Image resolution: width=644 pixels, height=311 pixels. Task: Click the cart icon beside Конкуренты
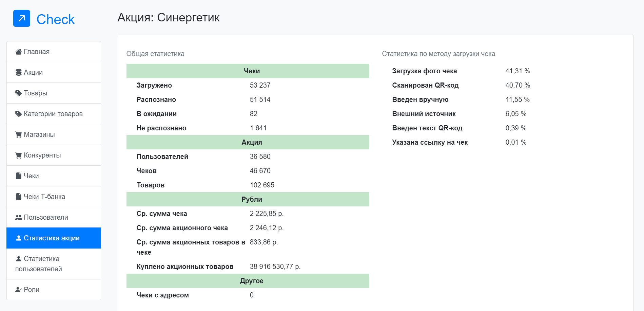(19, 155)
